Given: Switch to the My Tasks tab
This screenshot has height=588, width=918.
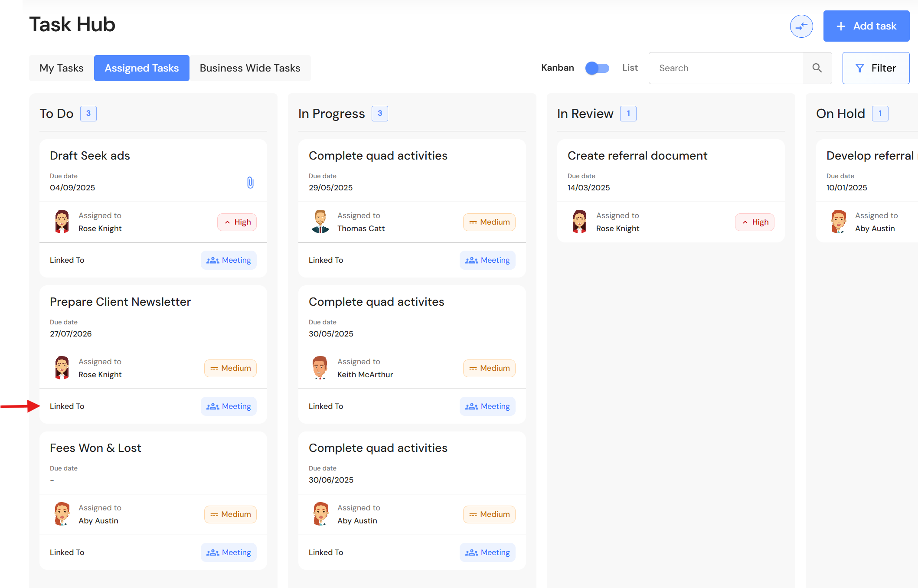Looking at the screenshot, I should (x=62, y=68).
